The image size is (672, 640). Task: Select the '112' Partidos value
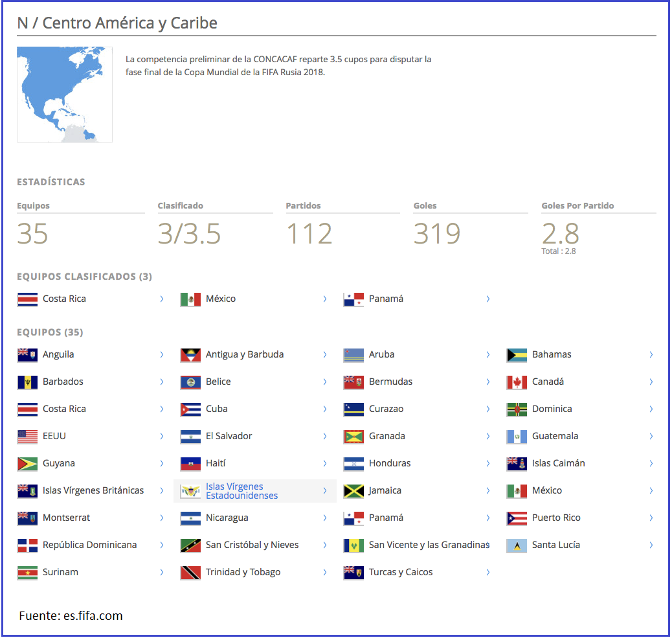[x=309, y=234]
